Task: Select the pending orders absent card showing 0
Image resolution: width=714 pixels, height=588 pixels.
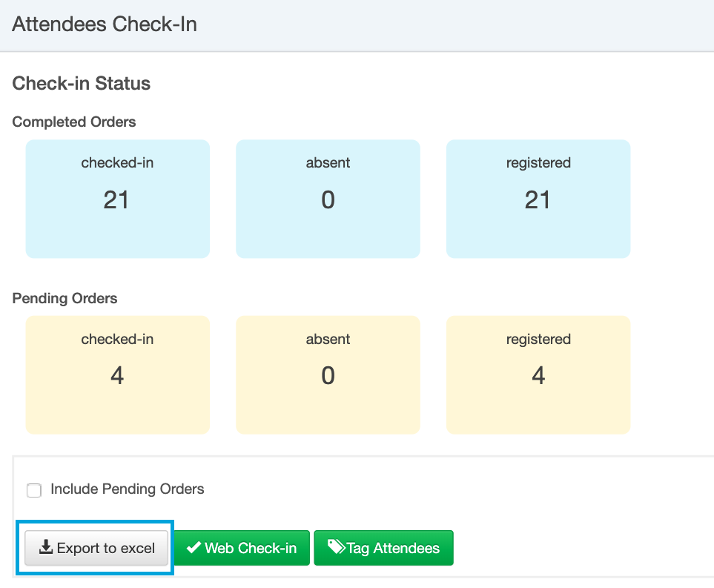Action: (328, 375)
